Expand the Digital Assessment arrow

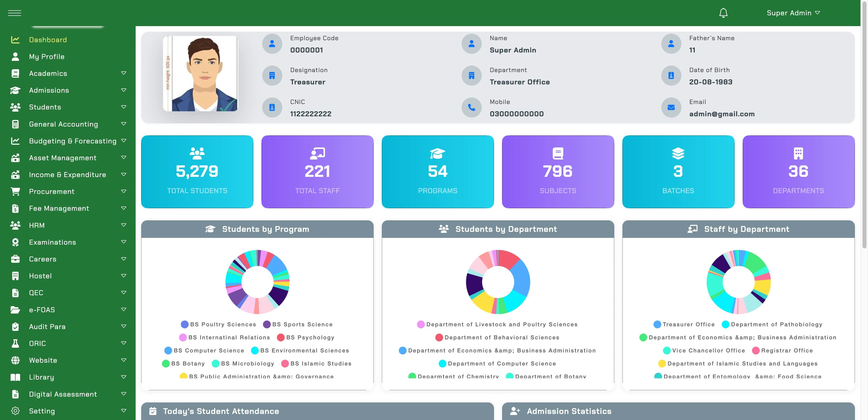pyautogui.click(x=124, y=394)
